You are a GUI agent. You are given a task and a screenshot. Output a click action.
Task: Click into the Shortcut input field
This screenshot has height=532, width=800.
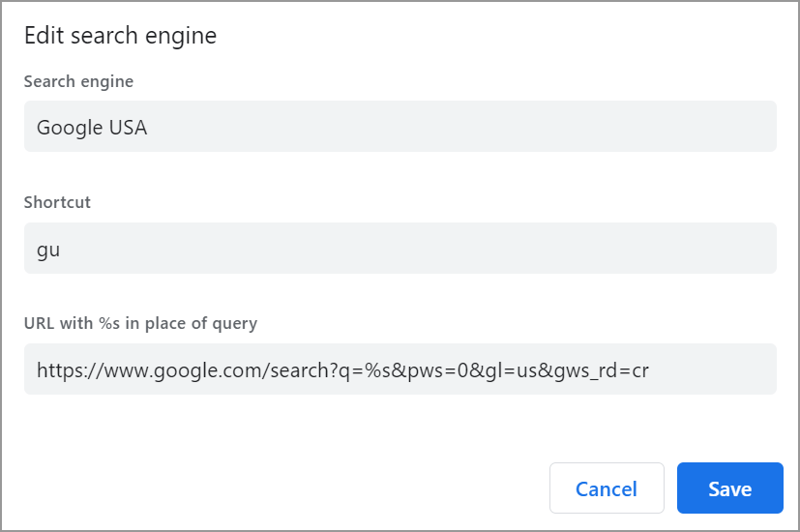point(400,249)
